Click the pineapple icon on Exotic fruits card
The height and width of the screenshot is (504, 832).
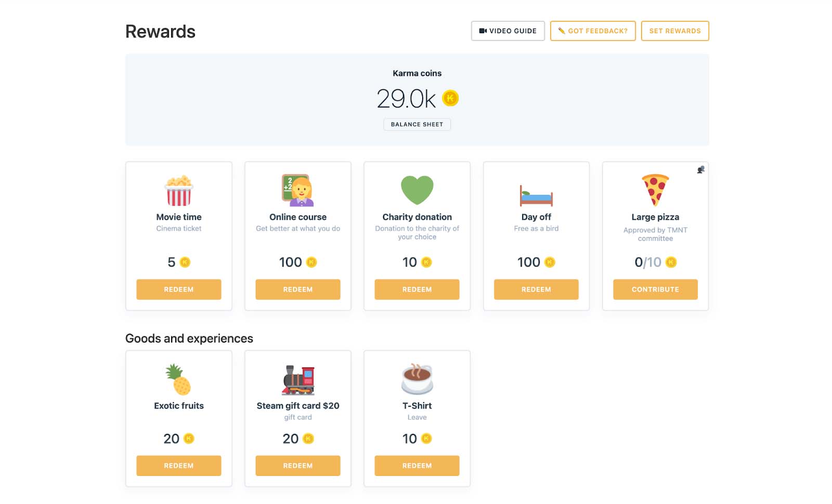178,381
